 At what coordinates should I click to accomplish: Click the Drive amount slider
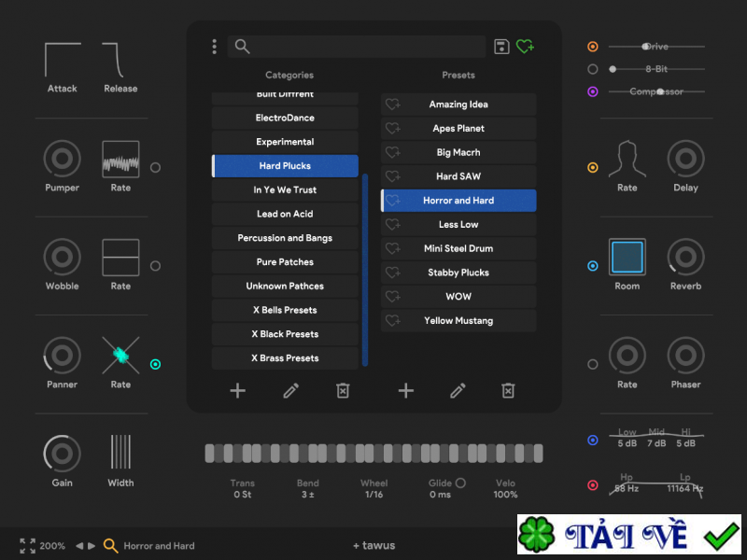(x=656, y=47)
